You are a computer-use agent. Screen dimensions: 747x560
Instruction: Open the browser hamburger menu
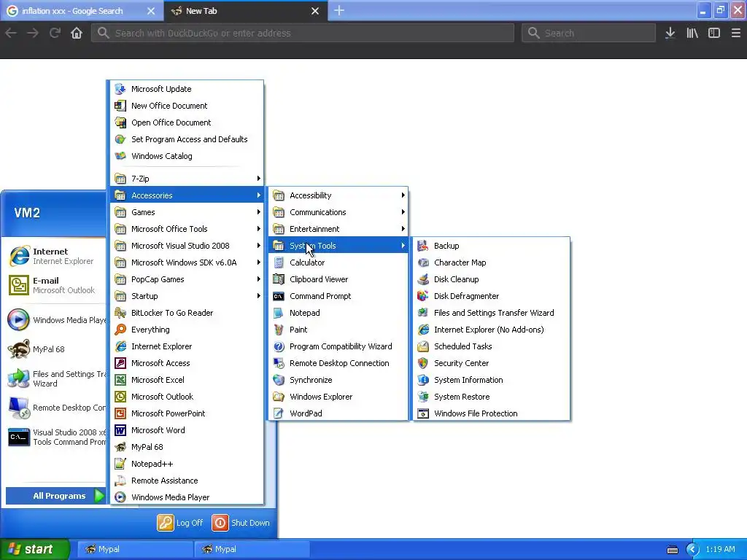click(735, 33)
